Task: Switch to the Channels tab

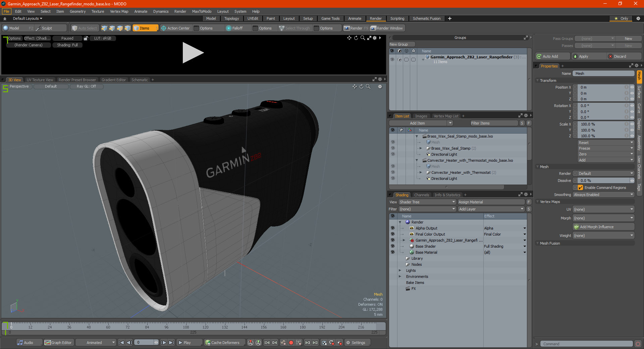Action: 422,195
